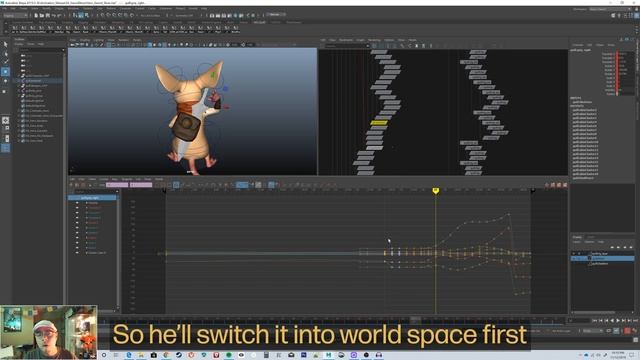The width and height of the screenshot is (640, 360).
Task: Open the Create menu
Action: (x=24, y=8)
